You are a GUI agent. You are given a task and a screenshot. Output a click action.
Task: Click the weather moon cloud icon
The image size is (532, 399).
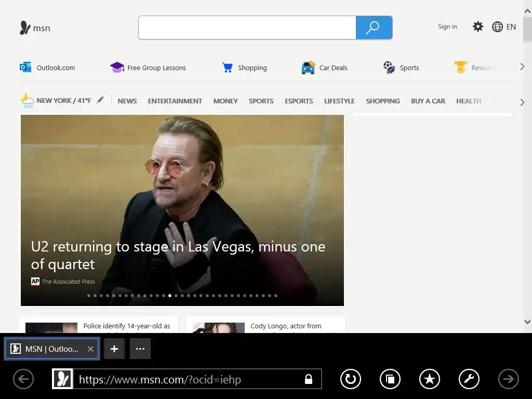(27, 100)
